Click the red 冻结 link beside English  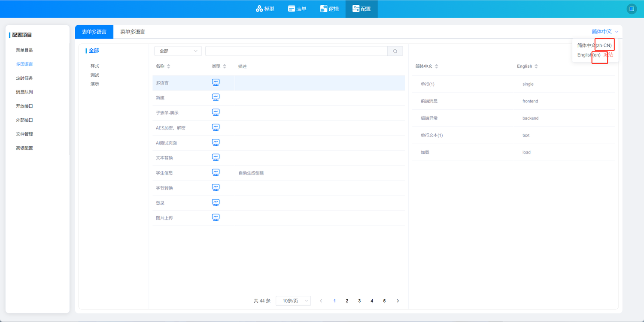point(608,55)
